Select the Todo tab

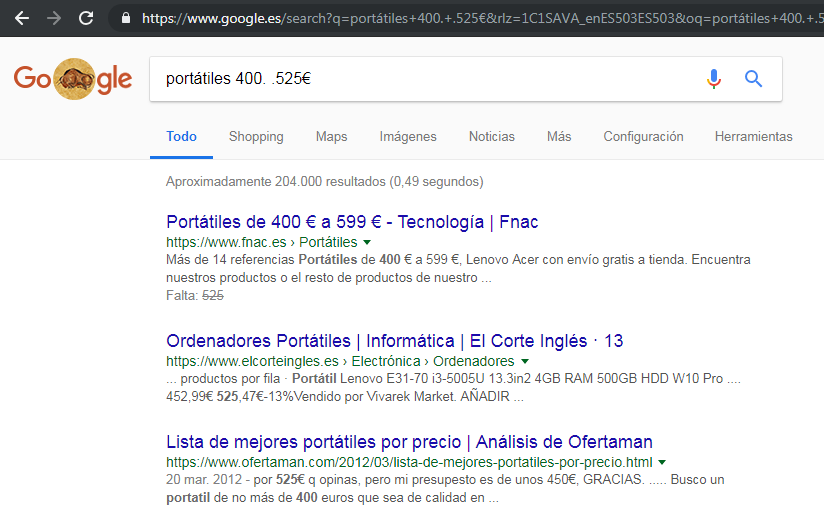181,137
